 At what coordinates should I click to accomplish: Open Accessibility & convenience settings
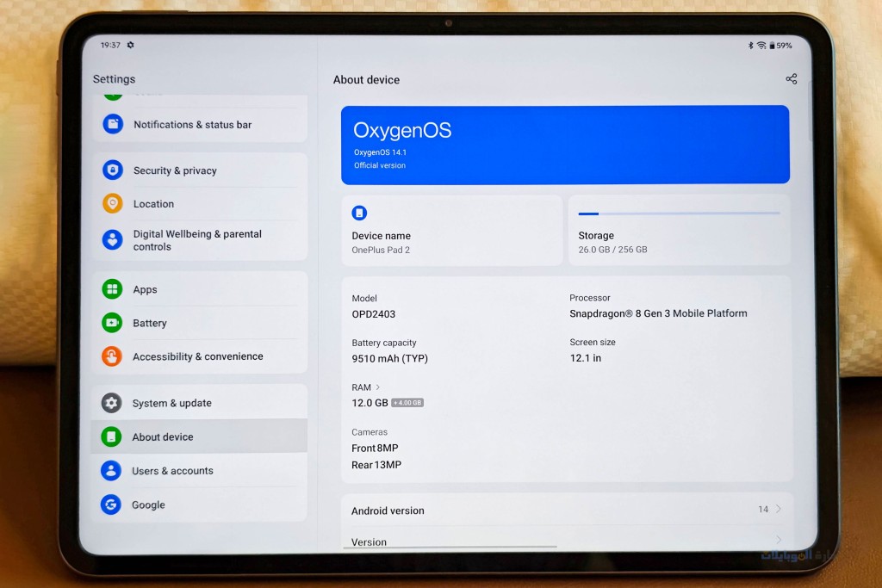(200, 356)
